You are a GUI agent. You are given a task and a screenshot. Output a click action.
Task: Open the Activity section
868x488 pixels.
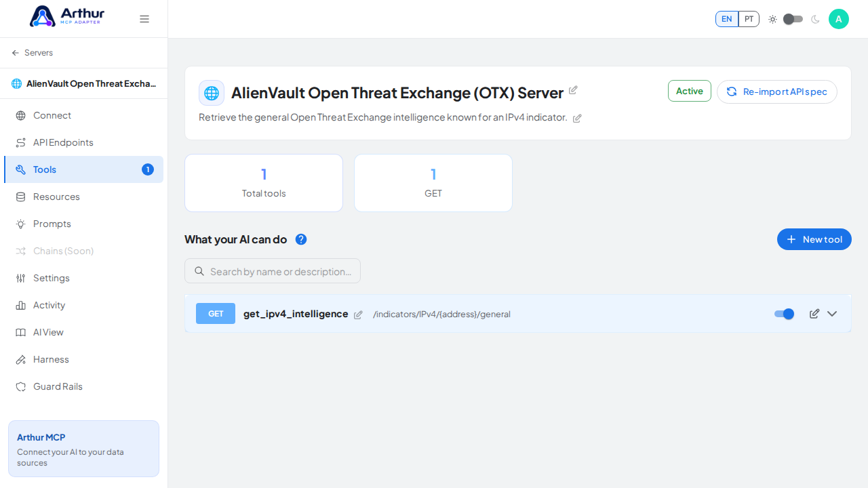pyautogui.click(x=83, y=305)
